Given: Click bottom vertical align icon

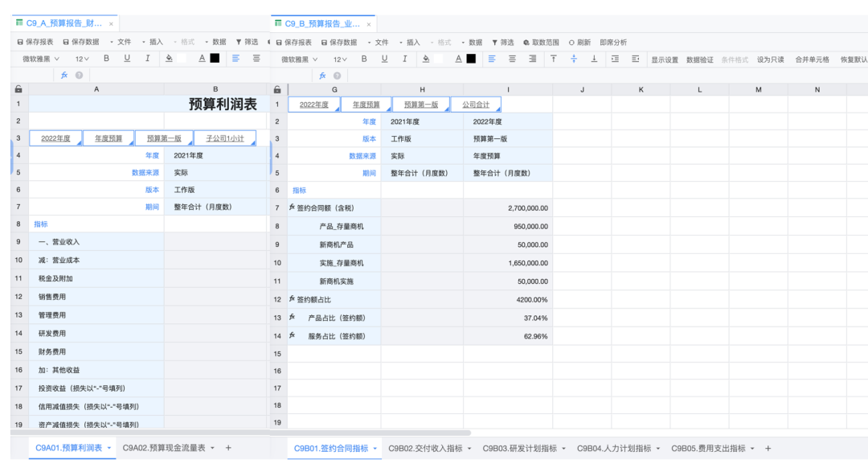Looking at the screenshot, I should [594, 59].
